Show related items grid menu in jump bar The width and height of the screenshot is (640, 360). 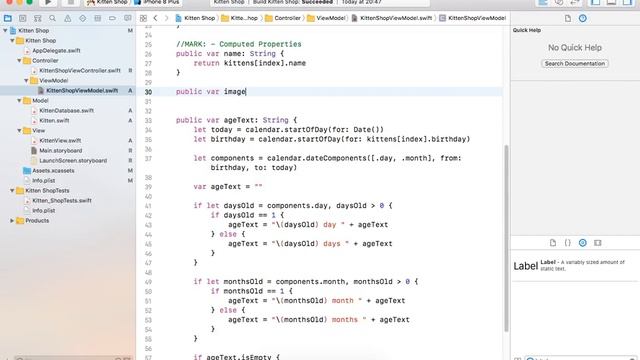coord(143,18)
